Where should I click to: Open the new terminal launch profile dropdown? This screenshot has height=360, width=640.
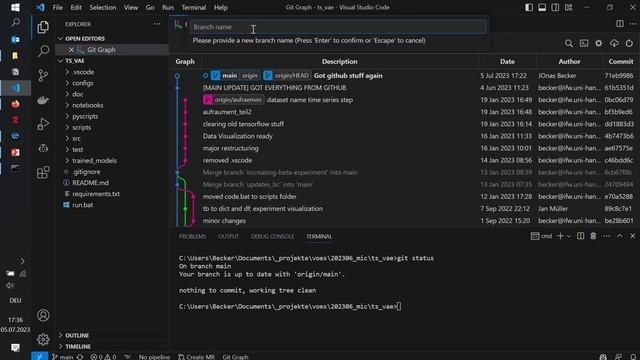point(569,236)
